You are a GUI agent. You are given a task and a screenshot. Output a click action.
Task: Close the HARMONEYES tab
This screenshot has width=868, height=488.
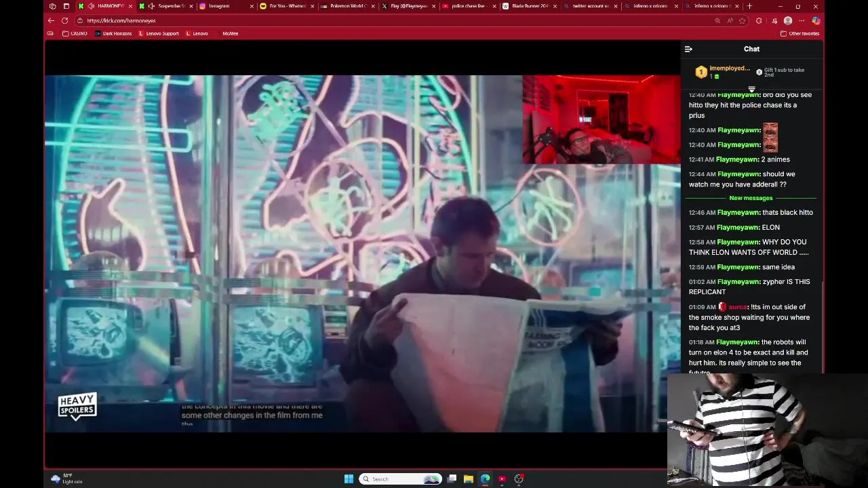(130, 6)
